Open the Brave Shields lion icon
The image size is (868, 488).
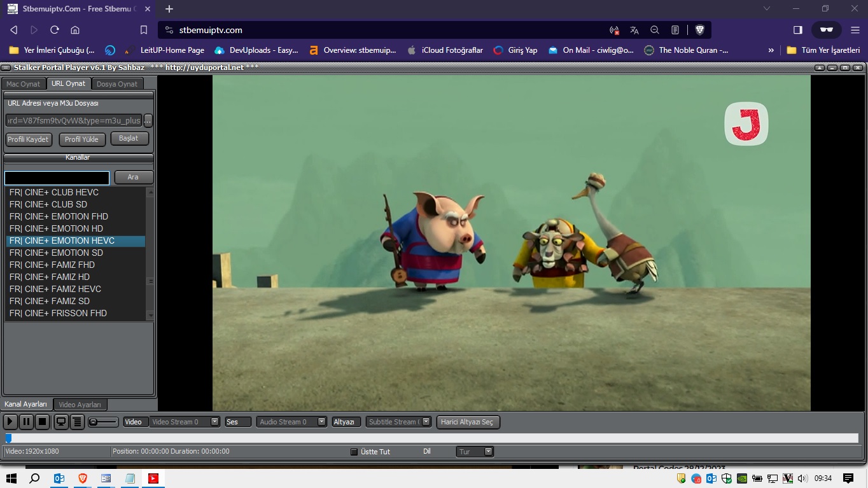699,30
